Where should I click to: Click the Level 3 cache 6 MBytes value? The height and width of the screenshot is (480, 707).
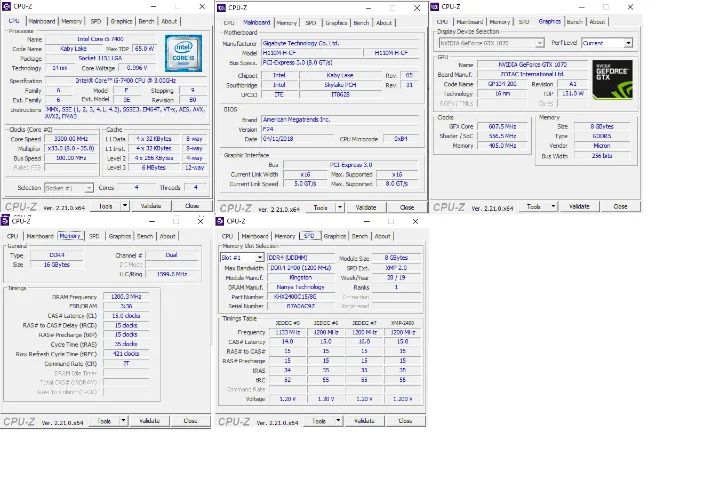click(154, 168)
